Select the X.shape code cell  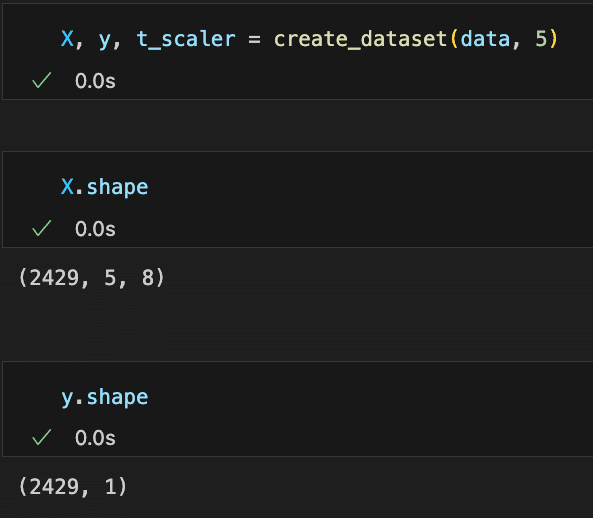coord(297,199)
